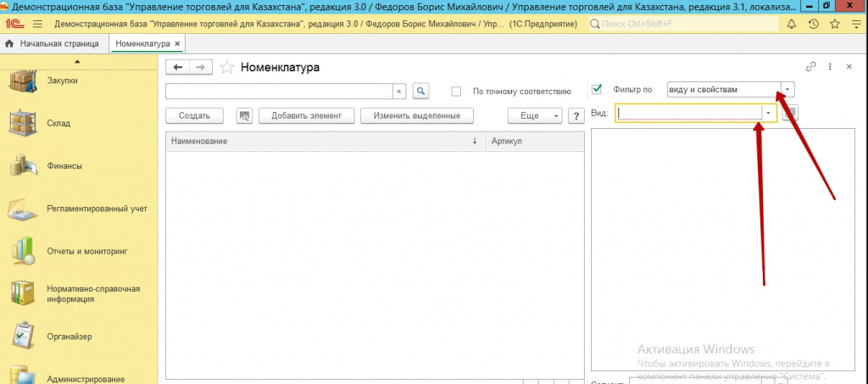Viewport: 868px width, 384px height.
Task: Open service settings icon at top right
Action: tap(856, 25)
